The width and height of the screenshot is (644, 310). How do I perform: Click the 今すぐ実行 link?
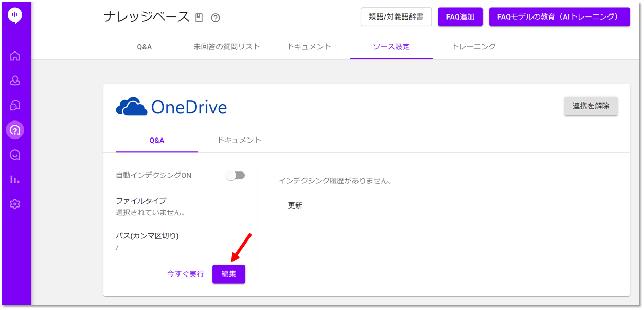pyautogui.click(x=186, y=274)
